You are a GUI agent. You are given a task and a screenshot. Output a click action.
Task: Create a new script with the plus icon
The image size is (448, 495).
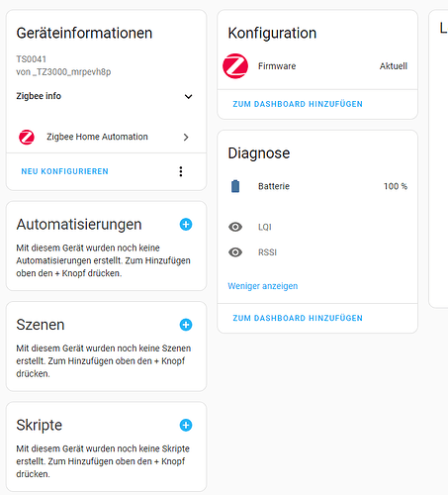[x=186, y=425]
